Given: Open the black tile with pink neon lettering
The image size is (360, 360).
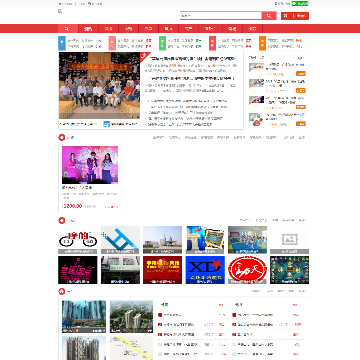Looking at the screenshot, I should [x=78, y=270].
